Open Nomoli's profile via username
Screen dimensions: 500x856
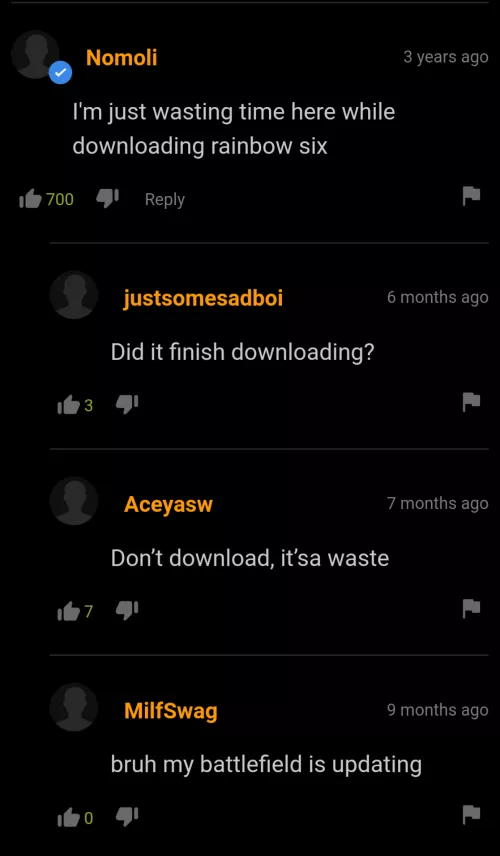(x=122, y=57)
